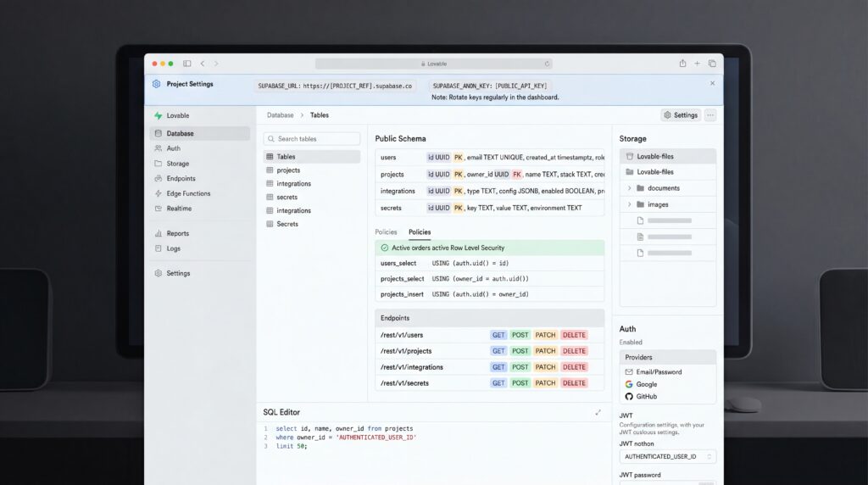Select the GitHub provider
This screenshot has height=485, width=868.
click(668, 397)
